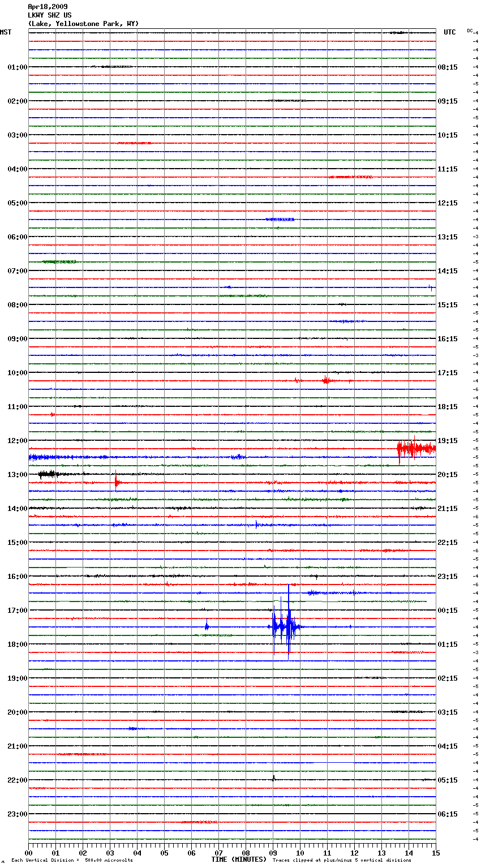Click the 17:00 MST time label

tap(17, 611)
